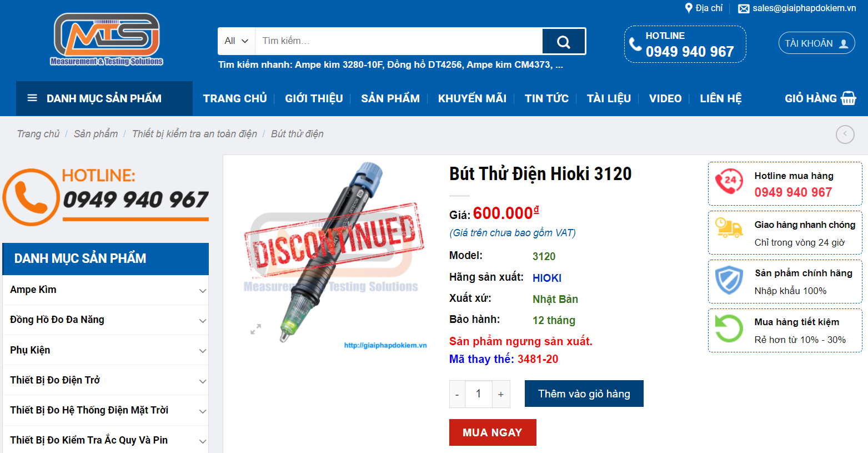The image size is (868, 453).
Task: Increase quantity with the plus button
Action: pos(500,394)
